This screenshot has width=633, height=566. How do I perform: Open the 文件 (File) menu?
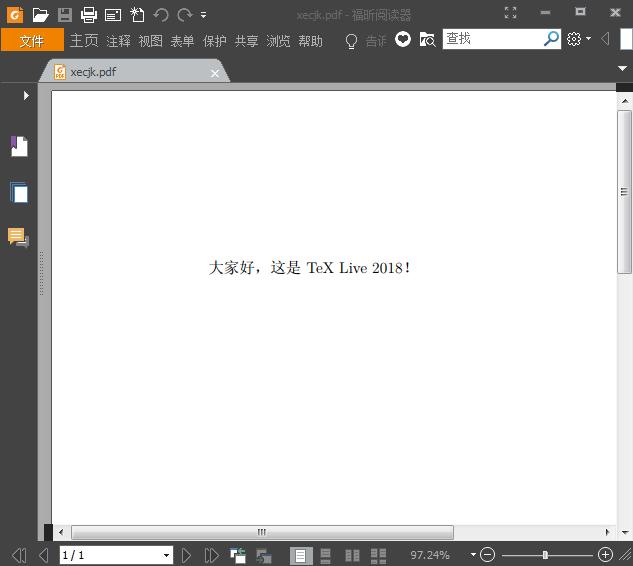tap(32, 40)
